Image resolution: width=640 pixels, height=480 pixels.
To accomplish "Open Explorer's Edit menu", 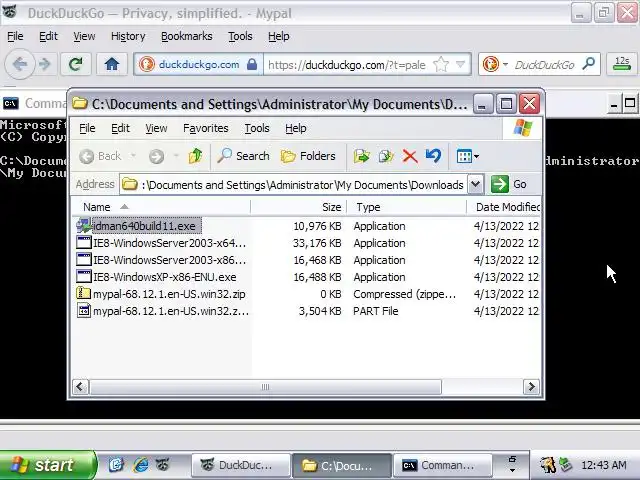I will 120,128.
